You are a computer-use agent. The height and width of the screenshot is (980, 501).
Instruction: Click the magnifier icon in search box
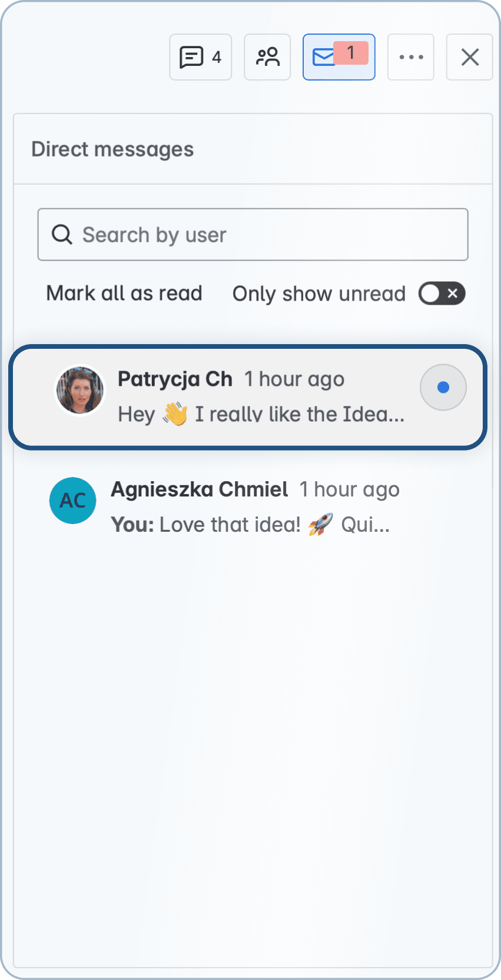62,235
